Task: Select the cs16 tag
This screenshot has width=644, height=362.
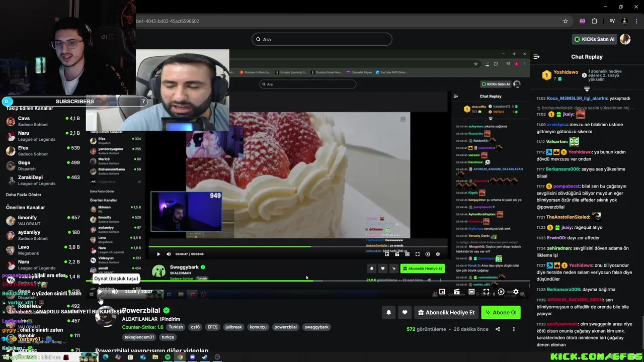Action: coord(195,327)
